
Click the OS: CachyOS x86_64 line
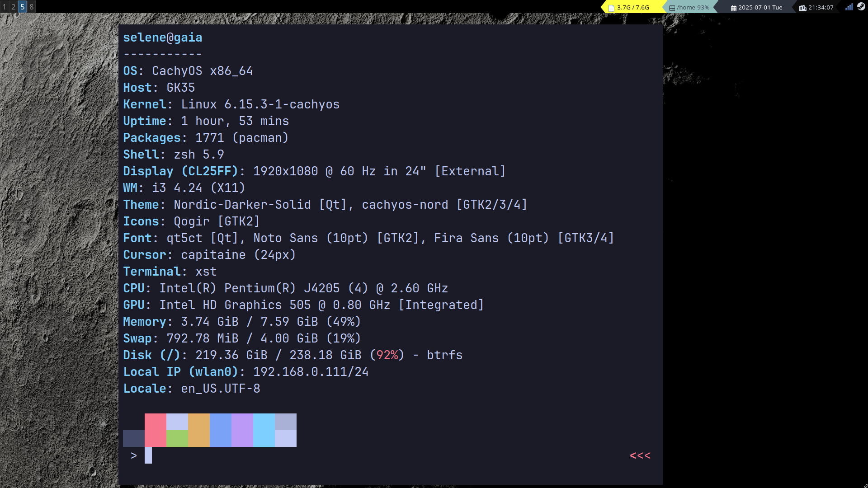pos(188,71)
